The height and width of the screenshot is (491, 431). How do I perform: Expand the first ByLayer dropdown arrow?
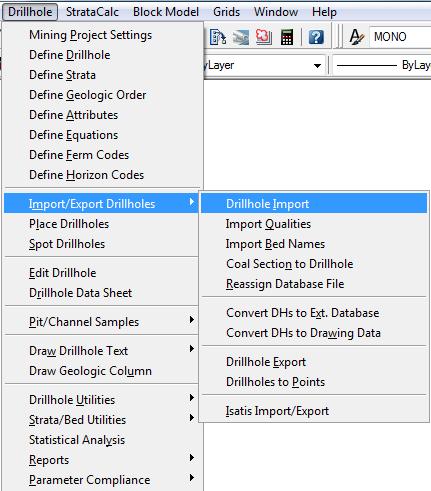318,65
